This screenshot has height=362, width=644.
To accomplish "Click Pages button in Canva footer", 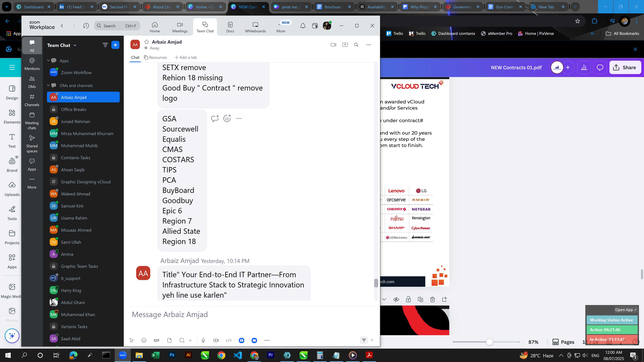I will point(563,342).
